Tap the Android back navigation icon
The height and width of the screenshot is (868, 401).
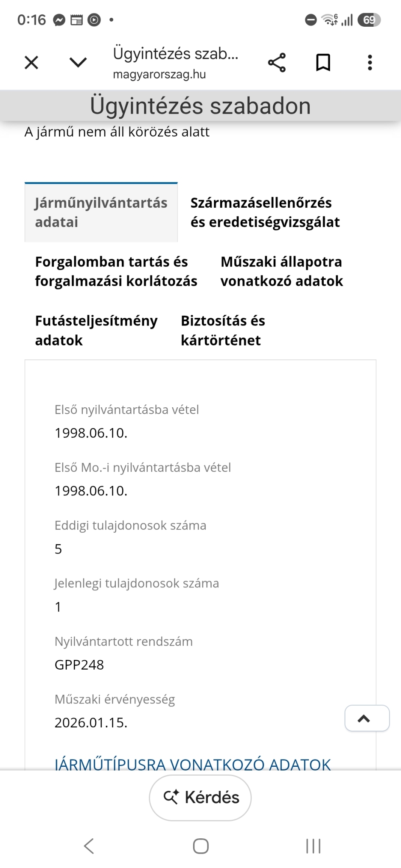pyautogui.click(x=89, y=846)
